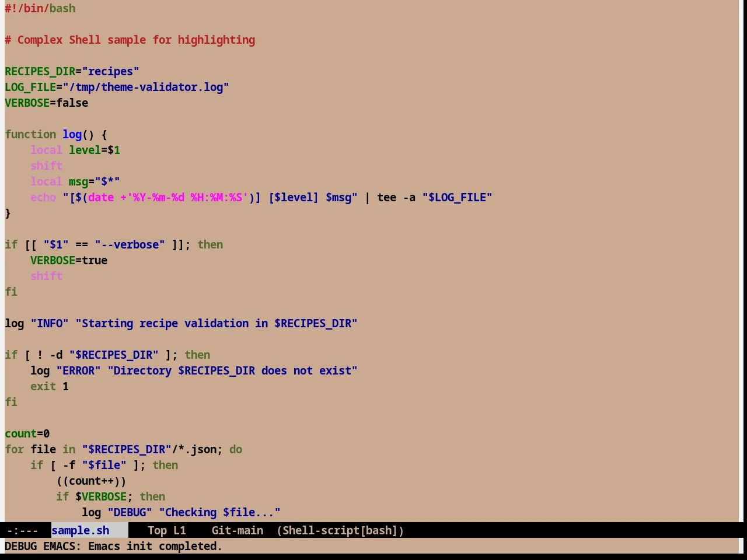This screenshot has height=560, width=747.
Task: Click the /*.json glob pattern
Action: click(x=194, y=449)
